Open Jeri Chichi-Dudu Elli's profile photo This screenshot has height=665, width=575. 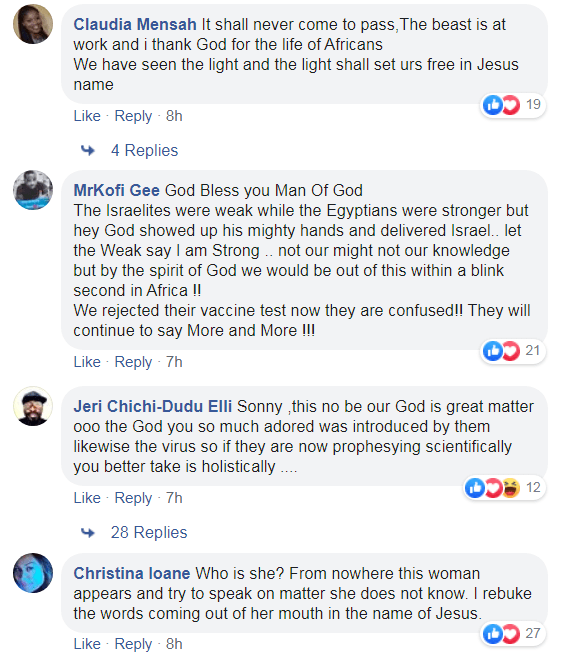click(x=33, y=406)
